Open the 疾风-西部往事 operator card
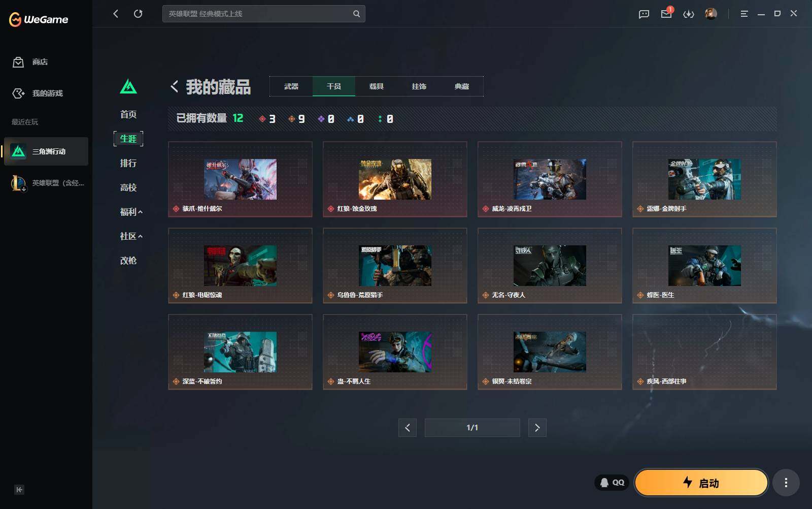The image size is (812, 509). (704, 352)
